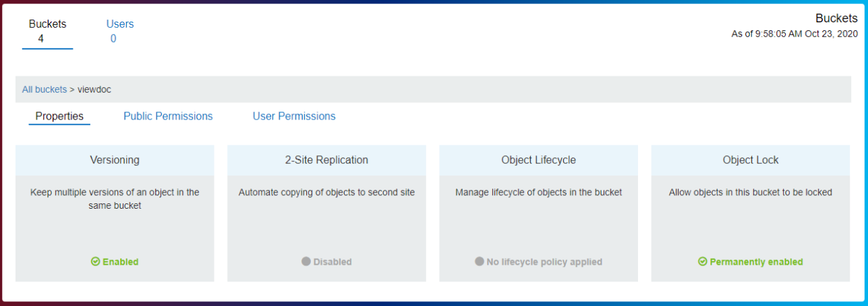
Task: Open the Properties tab
Action: pyautogui.click(x=59, y=116)
